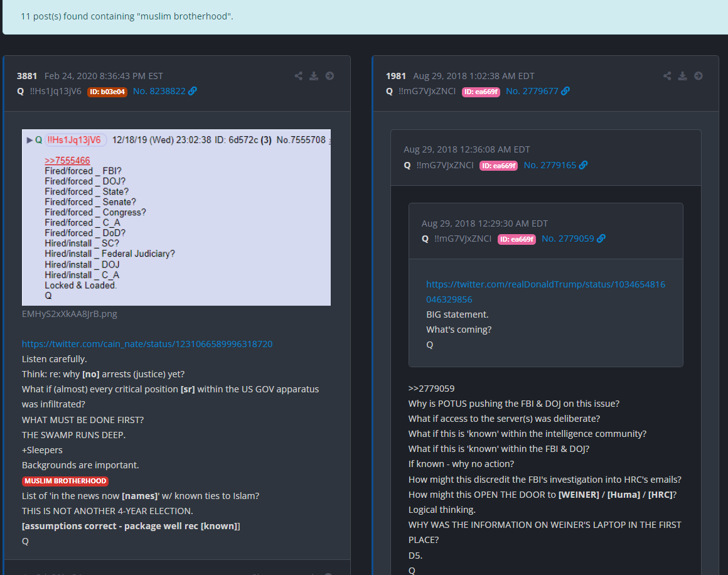
Task: Click "Think: re: why [no] arrests (justice) yet?"
Action: tap(103, 374)
